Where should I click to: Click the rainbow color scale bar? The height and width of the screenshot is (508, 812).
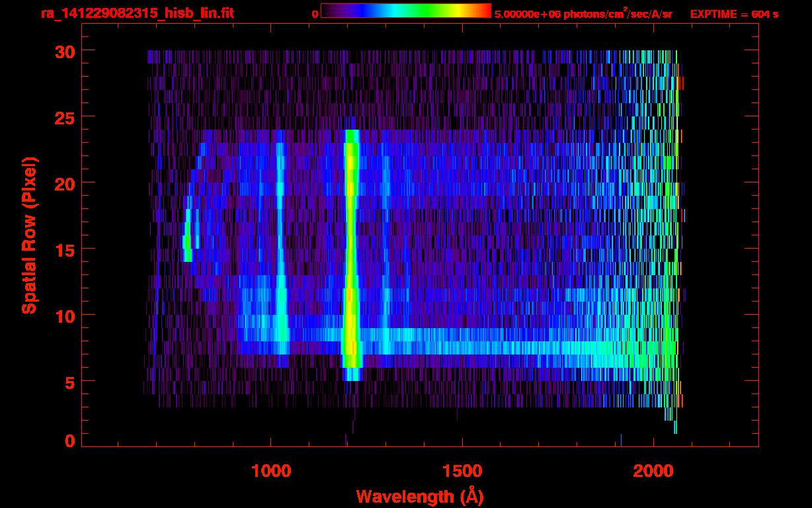pyautogui.click(x=406, y=11)
